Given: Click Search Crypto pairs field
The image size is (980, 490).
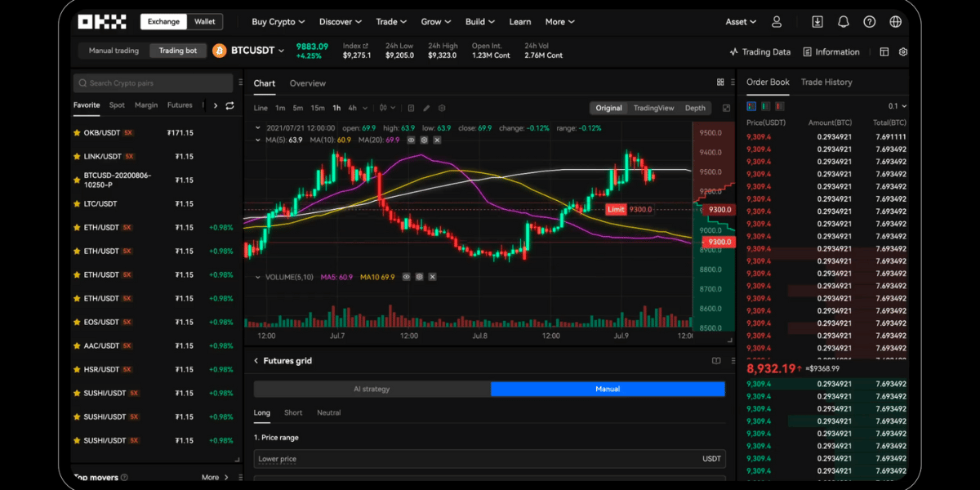Looking at the screenshot, I should tap(154, 82).
